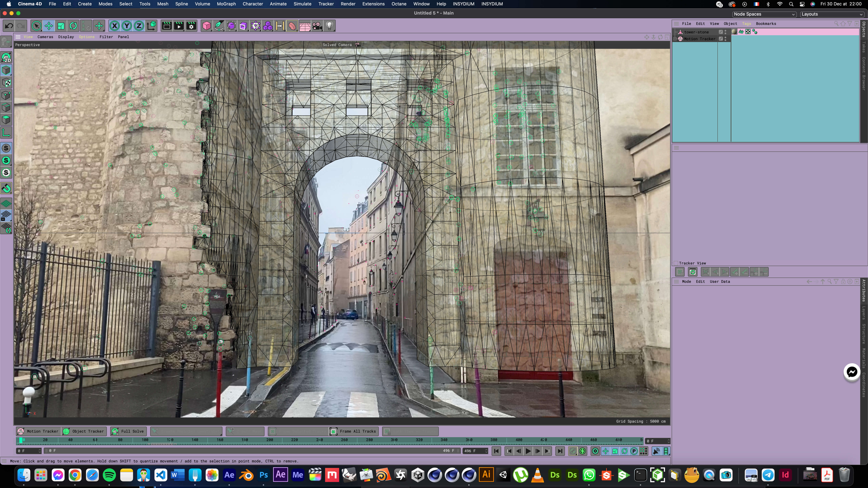Toggle the X-axis lock
This screenshot has height=488, width=868.
[115, 26]
